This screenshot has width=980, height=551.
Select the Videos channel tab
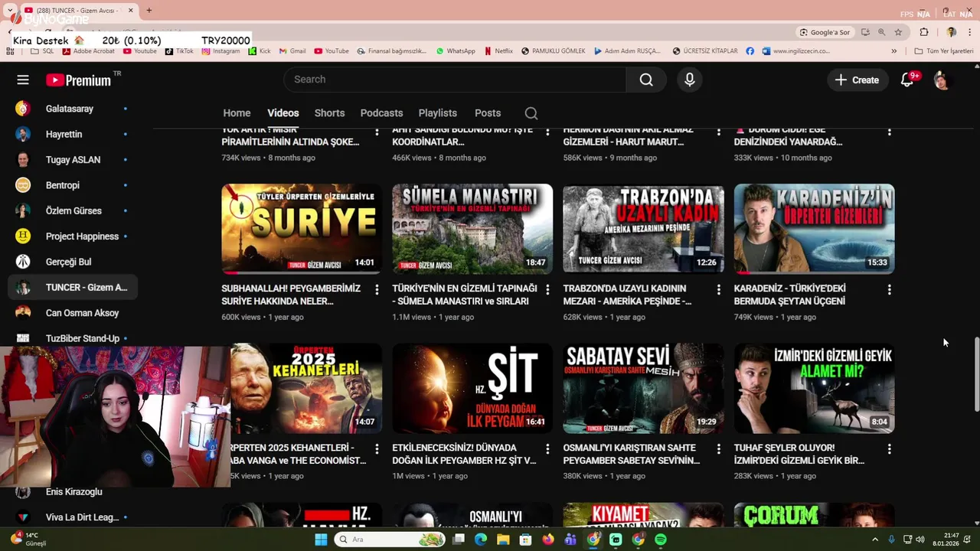tap(283, 113)
